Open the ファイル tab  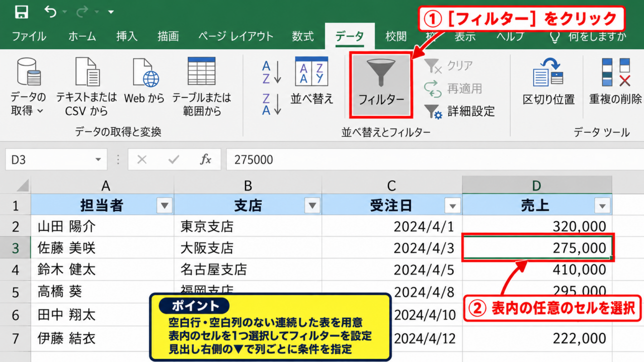pyautogui.click(x=29, y=36)
